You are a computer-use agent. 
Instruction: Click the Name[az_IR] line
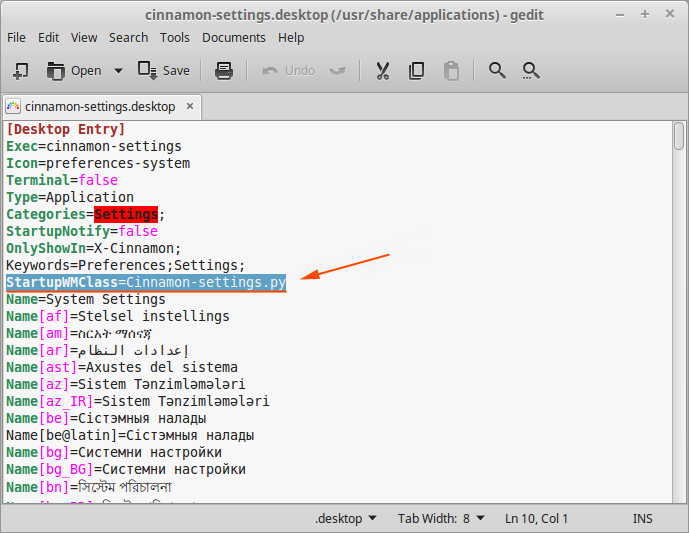coord(138,402)
